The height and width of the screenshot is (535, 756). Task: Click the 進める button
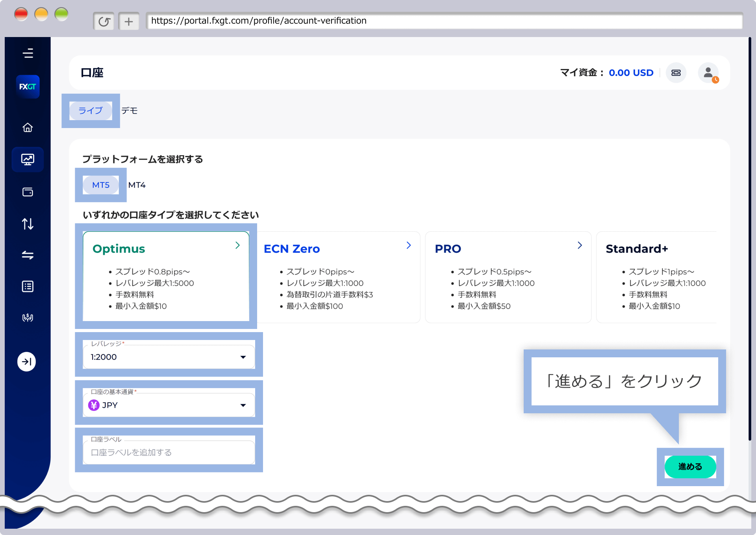click(x=690, y=467)
